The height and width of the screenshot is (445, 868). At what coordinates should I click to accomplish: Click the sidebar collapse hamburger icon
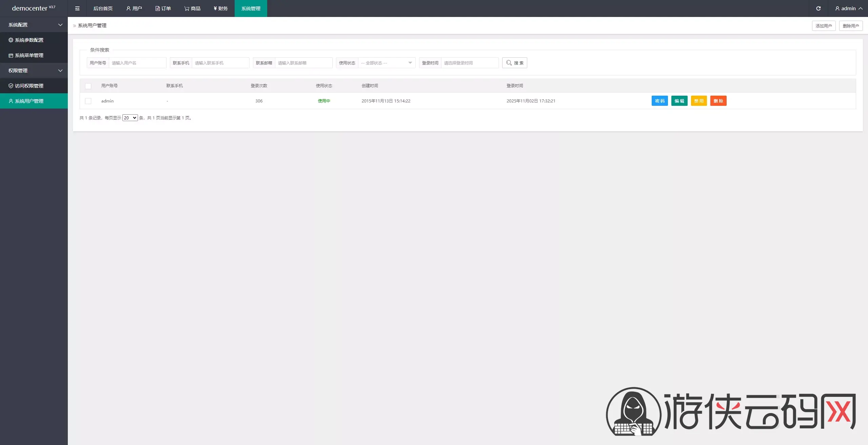[77, 8]
